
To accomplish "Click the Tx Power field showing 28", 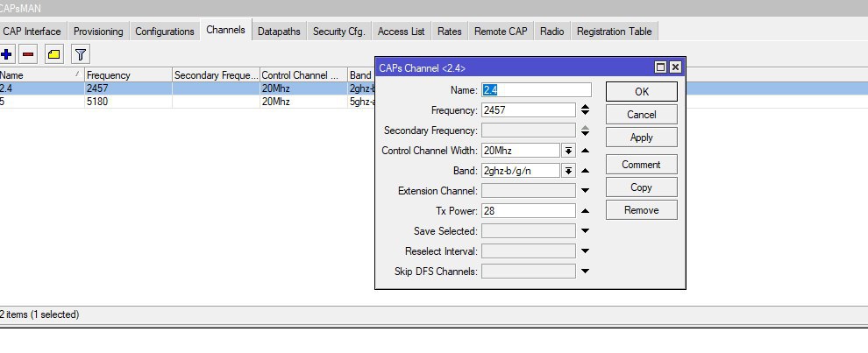I will pyautogui.click(x=529, y=211).
